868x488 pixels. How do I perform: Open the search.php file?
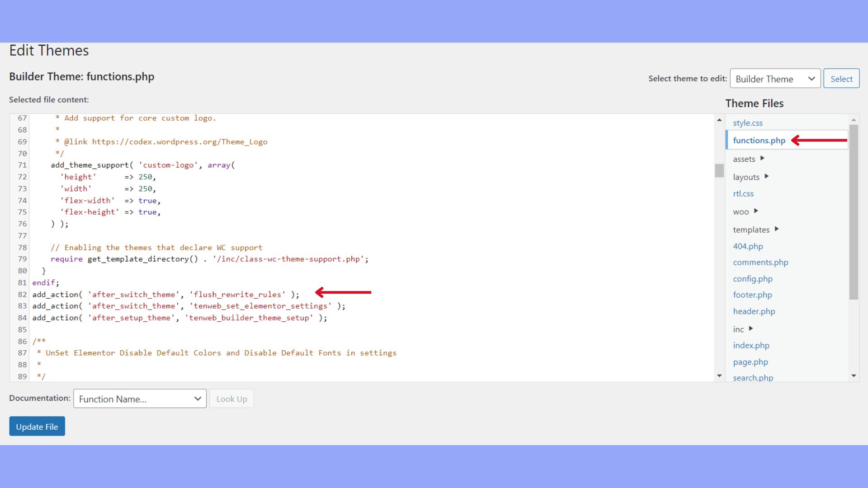(753, 377)
